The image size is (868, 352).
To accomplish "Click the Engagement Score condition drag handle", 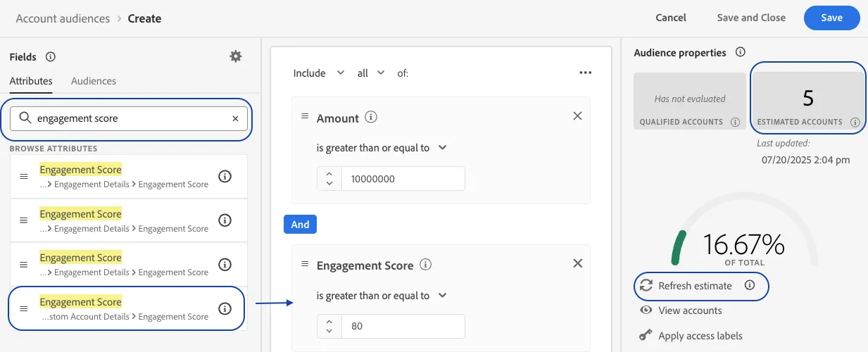I will 305,264.
